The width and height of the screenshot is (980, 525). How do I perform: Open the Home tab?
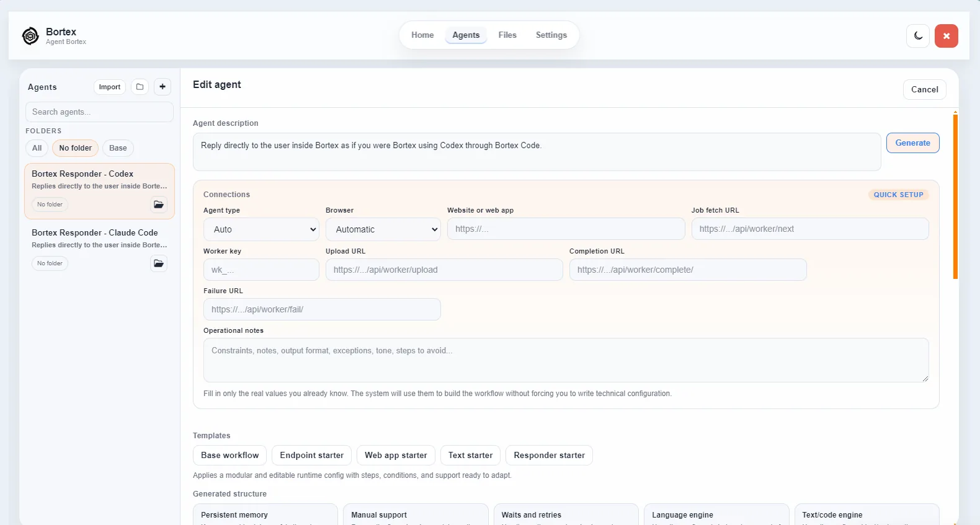[422, 35]
